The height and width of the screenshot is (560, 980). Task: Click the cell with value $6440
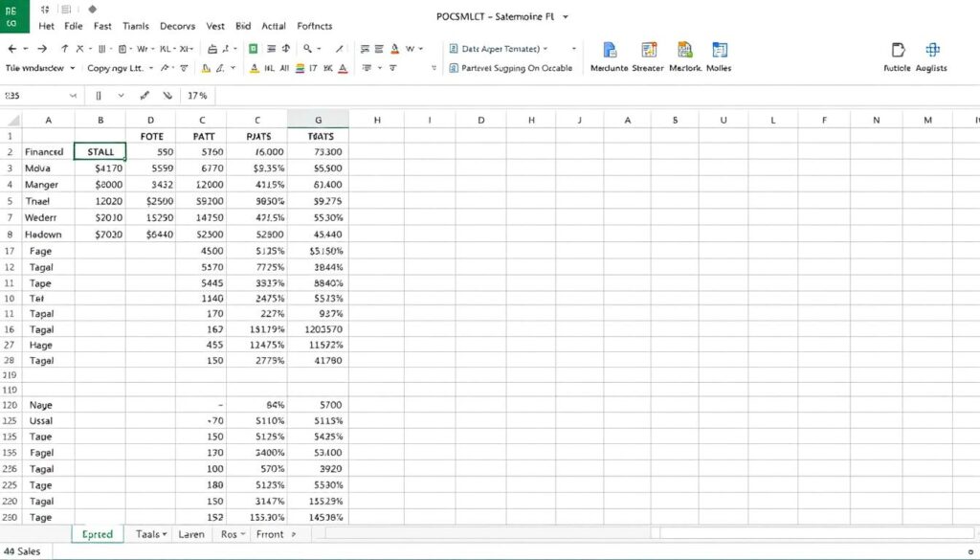point(150,235)
